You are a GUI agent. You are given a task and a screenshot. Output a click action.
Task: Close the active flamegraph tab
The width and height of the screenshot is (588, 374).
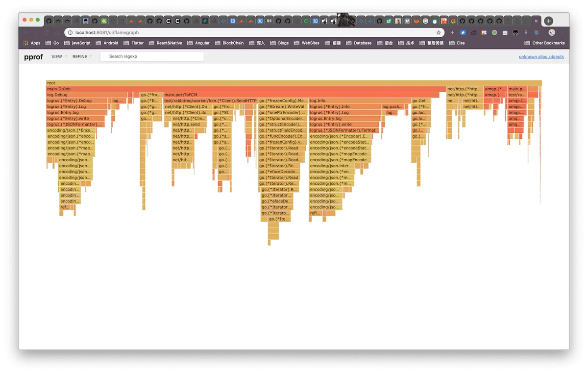point(536,21)
